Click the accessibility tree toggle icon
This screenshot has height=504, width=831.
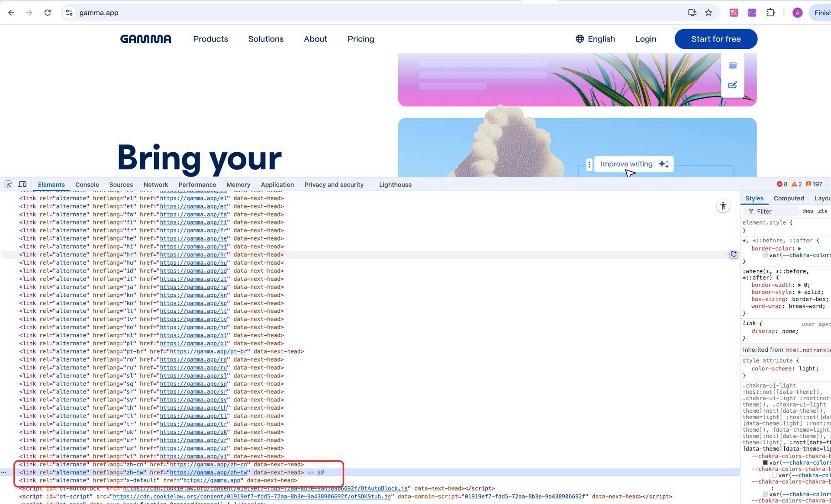click(723, 206)
